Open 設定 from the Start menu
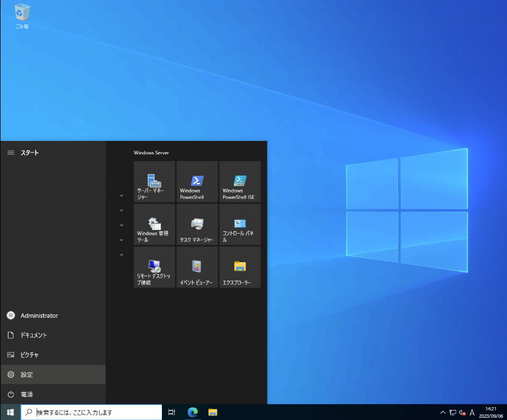The height and width of the screenshot is (420, 507). pos(53,375)
